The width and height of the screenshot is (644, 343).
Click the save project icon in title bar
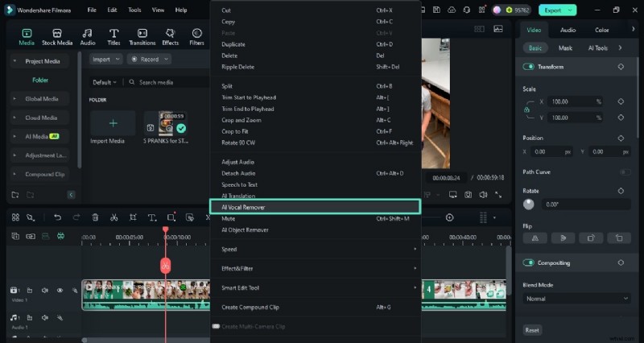tap(436, 10)
